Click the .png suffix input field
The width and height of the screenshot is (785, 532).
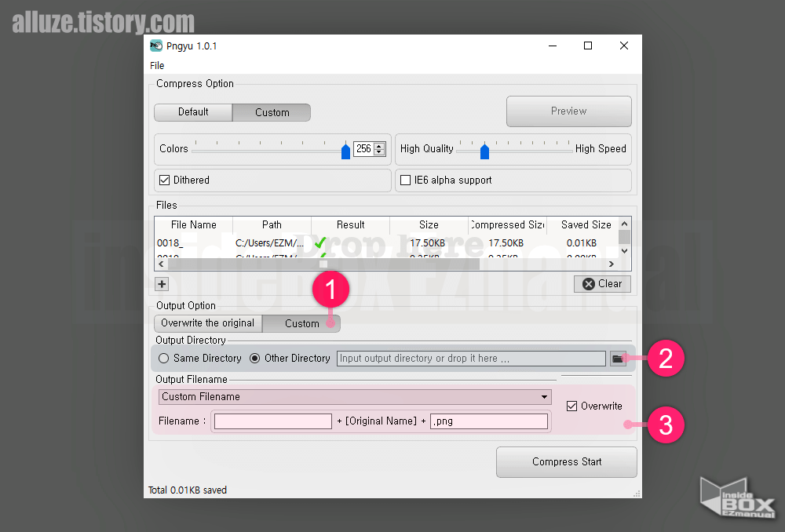488,421
